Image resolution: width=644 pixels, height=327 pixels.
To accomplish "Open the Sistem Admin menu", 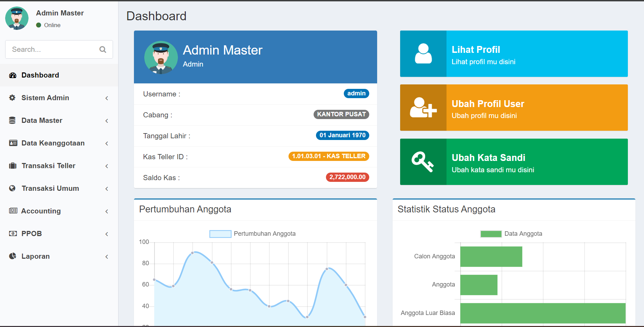I will click(59, 98).
